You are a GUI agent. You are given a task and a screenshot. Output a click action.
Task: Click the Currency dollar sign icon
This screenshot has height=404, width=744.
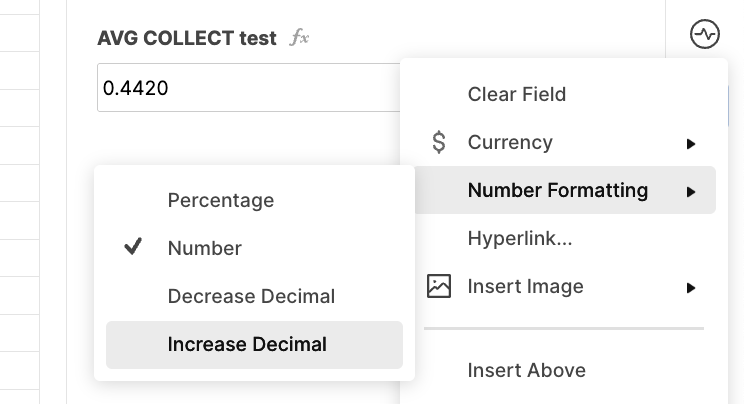coord(439,142)
